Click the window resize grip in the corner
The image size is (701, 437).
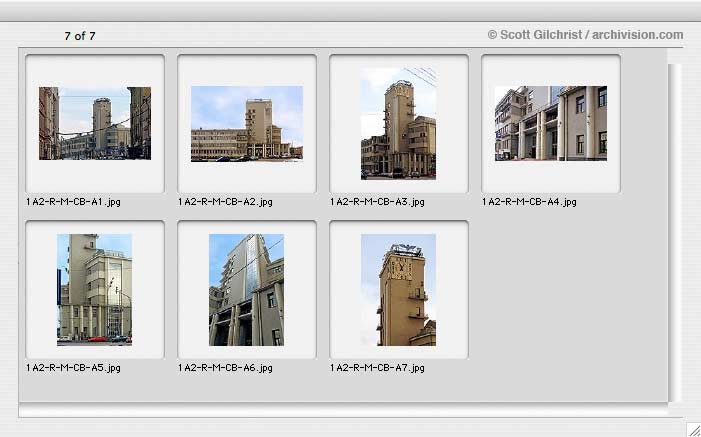coord(693,429)
